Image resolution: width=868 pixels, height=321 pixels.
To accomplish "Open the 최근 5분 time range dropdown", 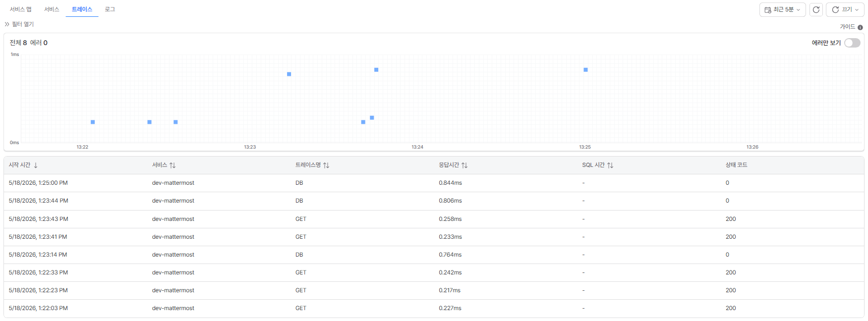I will click(782, 9).
